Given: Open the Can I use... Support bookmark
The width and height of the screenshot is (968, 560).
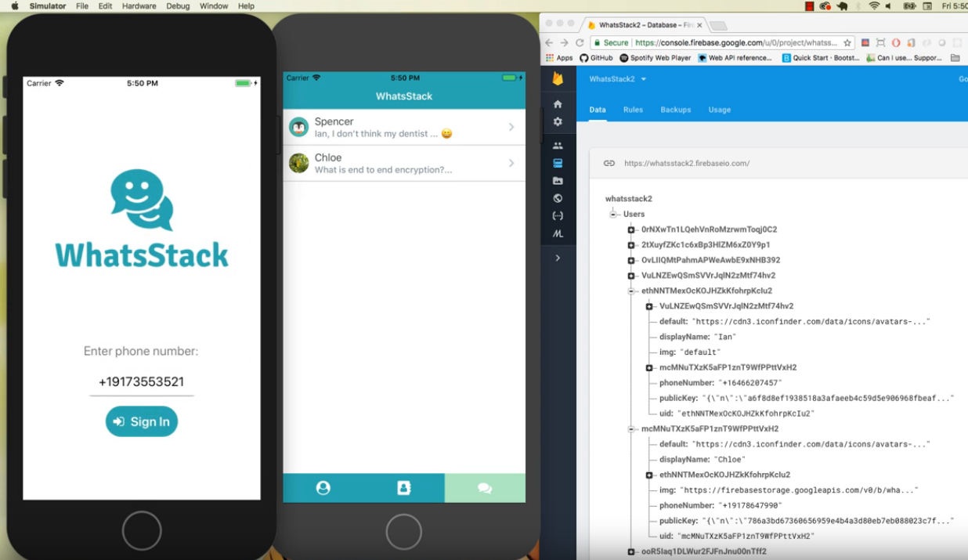Looking at the screenshot, I should (x=905, y=58).
